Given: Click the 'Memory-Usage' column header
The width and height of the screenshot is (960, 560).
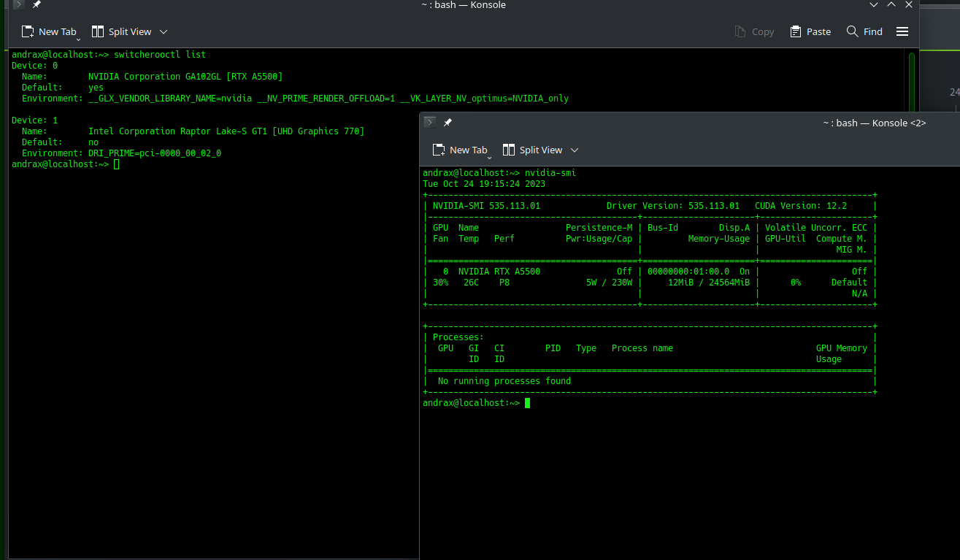Looking at the screenshot, I should pyautogui.click(x=719, y=239).
